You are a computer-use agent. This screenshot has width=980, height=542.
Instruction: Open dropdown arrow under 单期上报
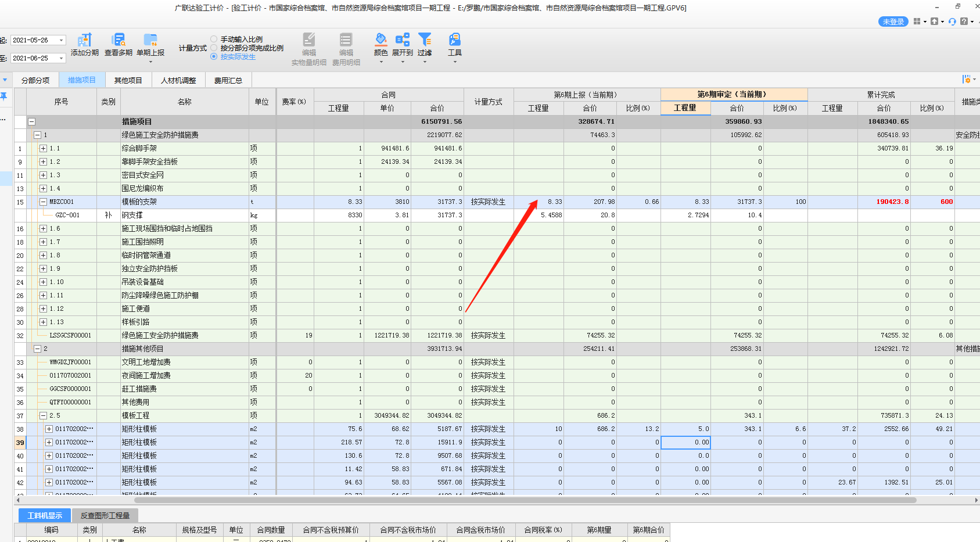click(150, 62)
